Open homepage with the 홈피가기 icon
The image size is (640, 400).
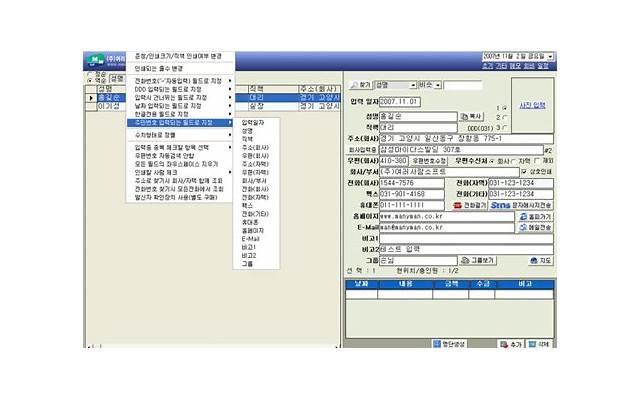point(535,216)
